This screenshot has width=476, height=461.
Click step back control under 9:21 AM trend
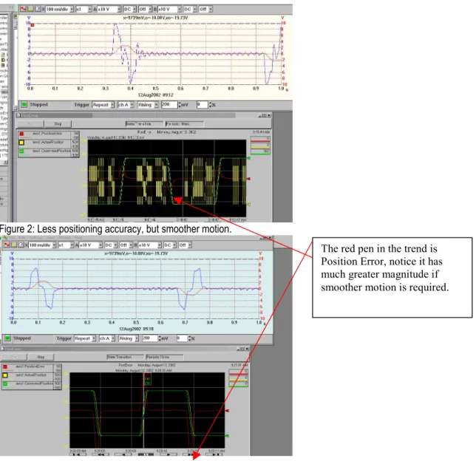123,454
